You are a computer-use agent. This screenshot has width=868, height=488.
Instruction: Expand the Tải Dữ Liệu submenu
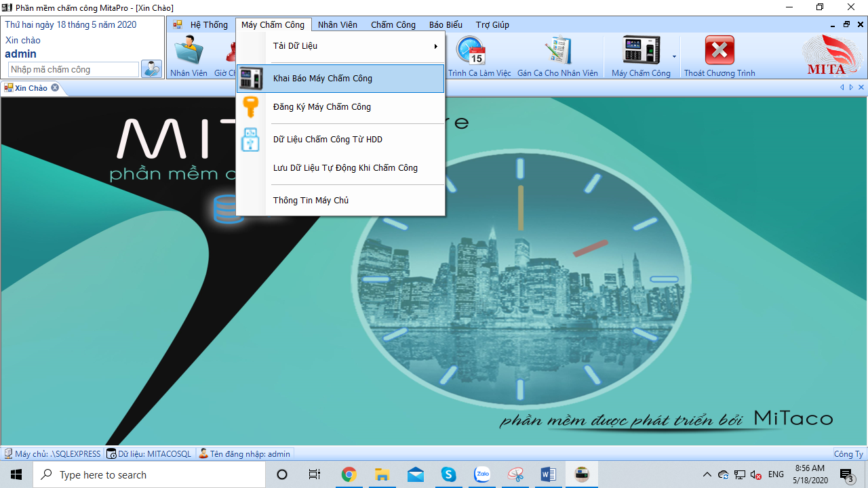click(340, 46)
